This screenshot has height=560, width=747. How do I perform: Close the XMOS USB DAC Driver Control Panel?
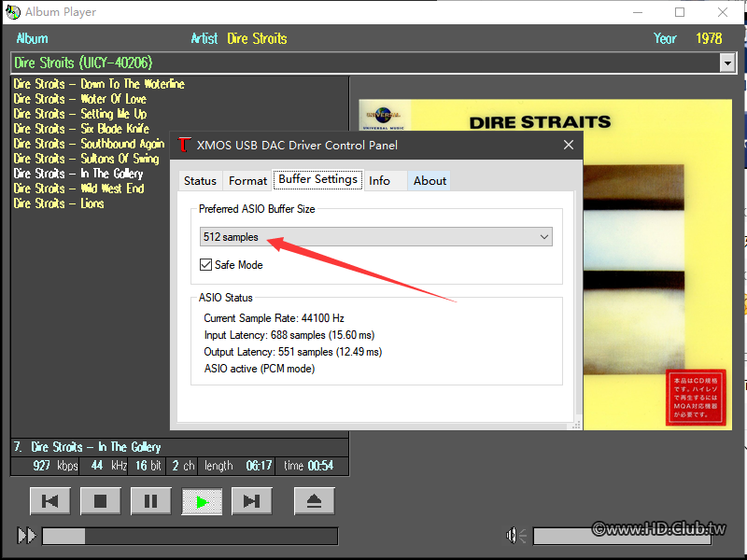[569, 145]
